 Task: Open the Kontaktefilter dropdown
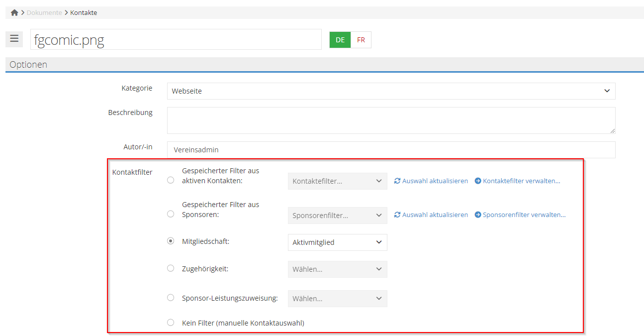(x=337, y=181)
